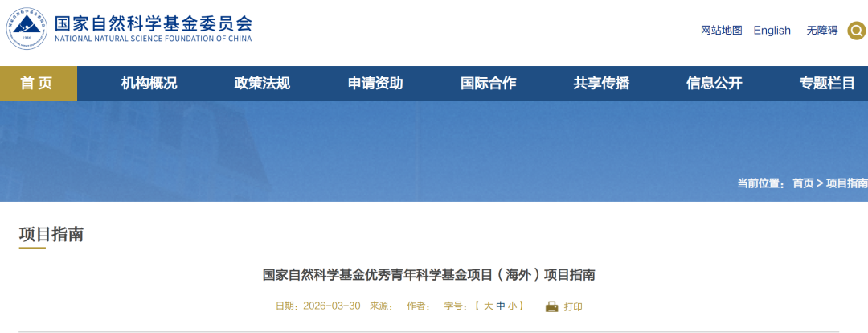Viewport: 868px width, 333px height.
Task: Click the printer icon
Action: [551, 306]
